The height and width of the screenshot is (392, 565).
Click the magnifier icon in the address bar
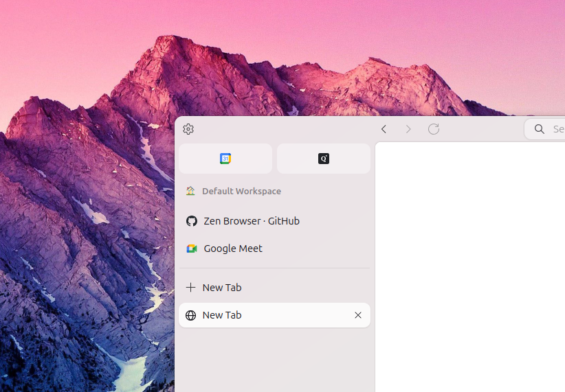(x=539, y=129)
